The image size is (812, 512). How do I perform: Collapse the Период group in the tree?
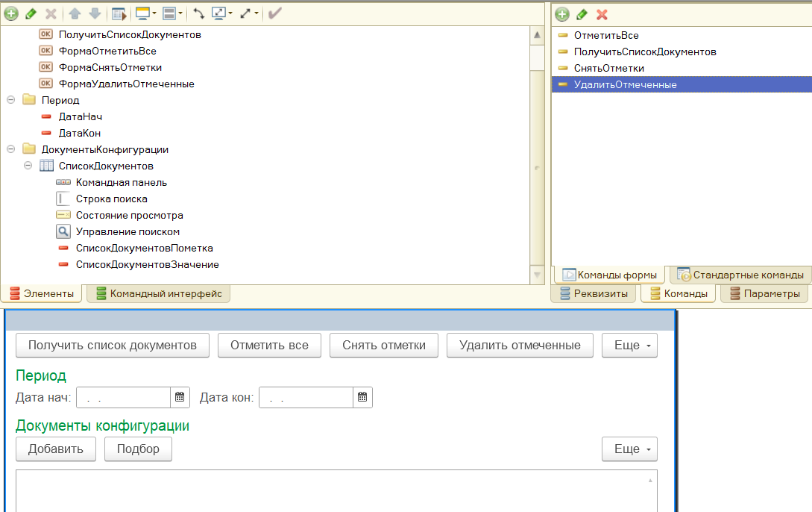[x=11, y=100]
